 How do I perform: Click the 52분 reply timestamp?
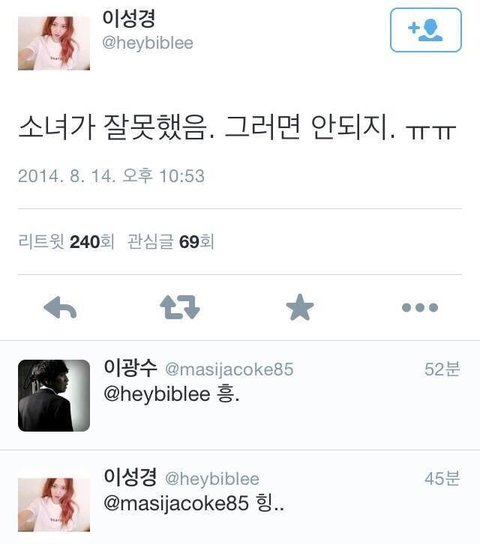[x=443, y=369]
